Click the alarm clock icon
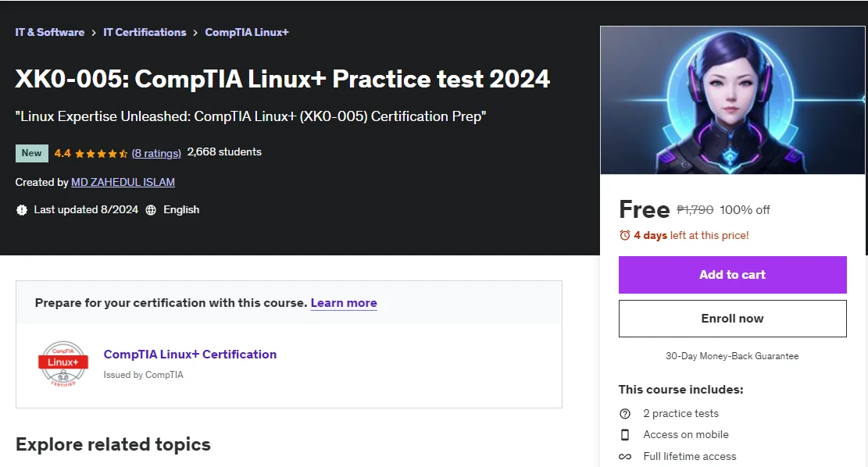The width and height of the screenshot is (868, 467). coord(624,235)
